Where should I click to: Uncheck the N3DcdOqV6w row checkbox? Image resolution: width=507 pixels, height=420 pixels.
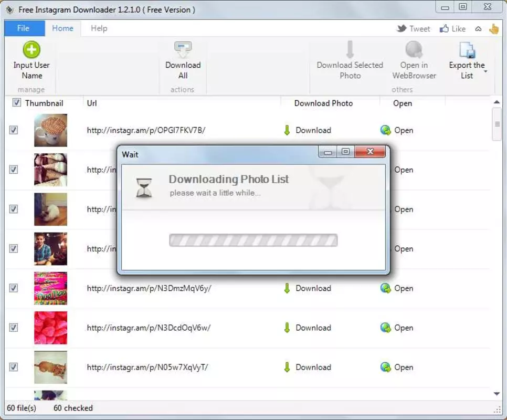point(13,328)
